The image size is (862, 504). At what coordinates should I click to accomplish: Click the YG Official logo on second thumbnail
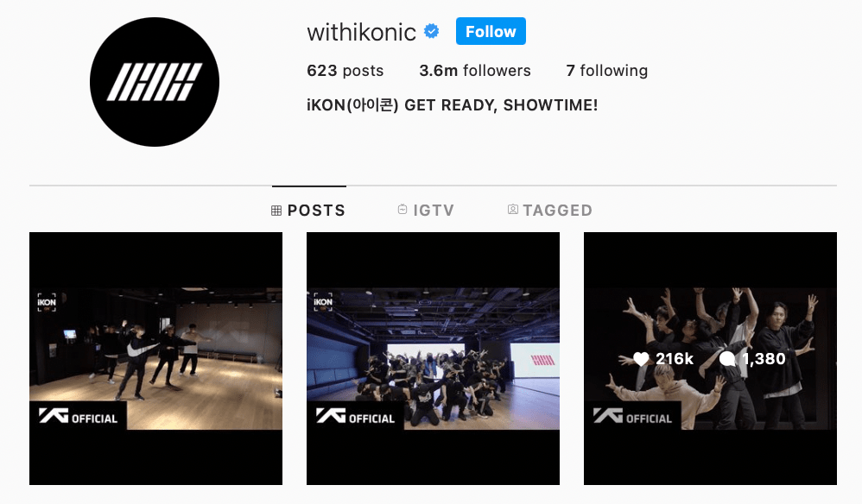356,416
